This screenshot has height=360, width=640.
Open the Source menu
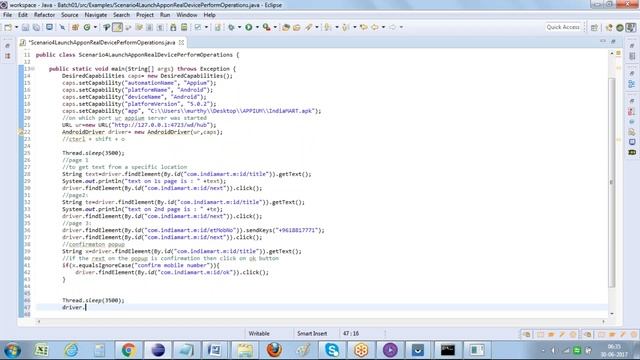pyautogui.click(x=70, y=15)
